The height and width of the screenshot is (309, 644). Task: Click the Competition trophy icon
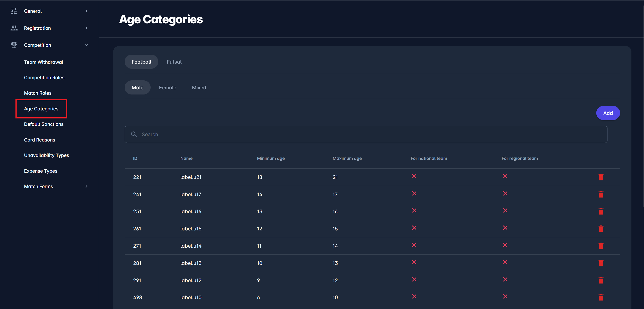14,45
